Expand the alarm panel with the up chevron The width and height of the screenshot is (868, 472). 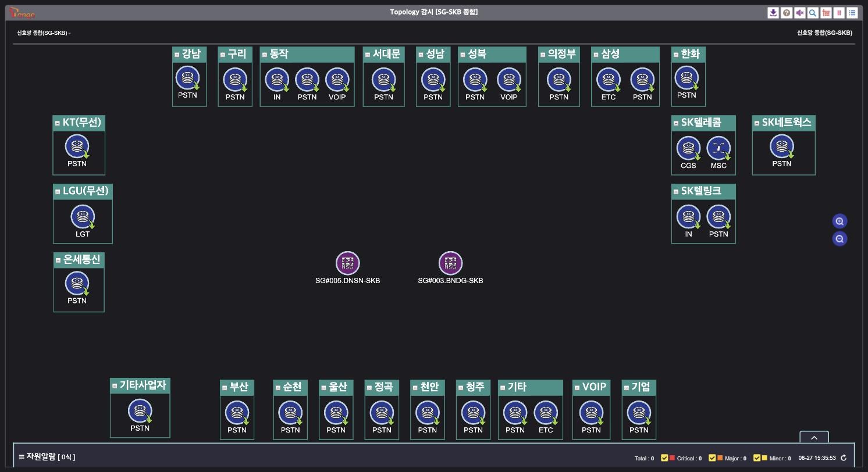[x=814, y=437]
